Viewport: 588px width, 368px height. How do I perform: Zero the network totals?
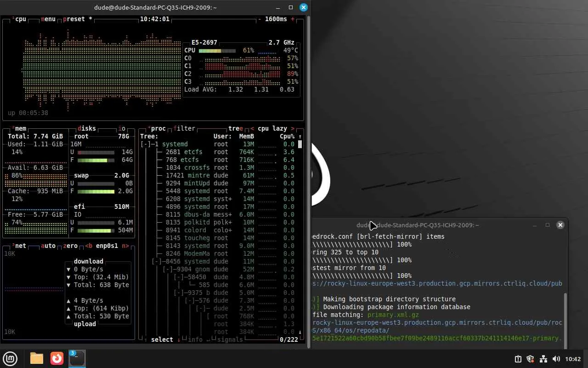coord(70,246)
